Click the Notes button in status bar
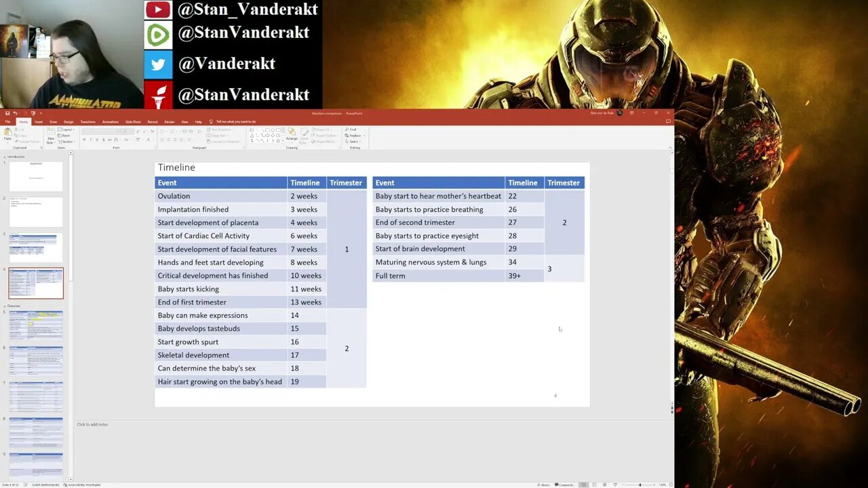868x488 pixels. click(x=545, y=485)
